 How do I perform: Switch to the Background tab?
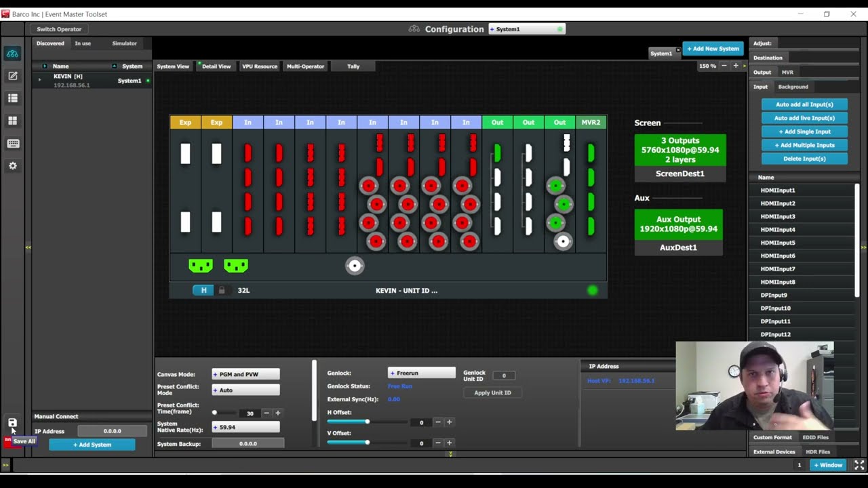pyautogui.click(x=793, y=87)
